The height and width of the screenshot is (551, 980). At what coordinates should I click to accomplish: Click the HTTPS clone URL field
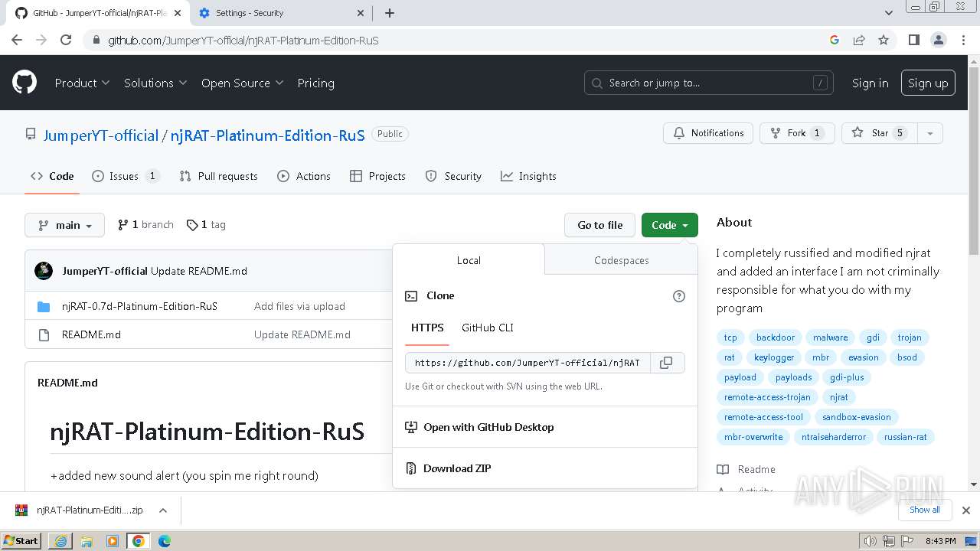pyautogui.click(x=528, y=363)
